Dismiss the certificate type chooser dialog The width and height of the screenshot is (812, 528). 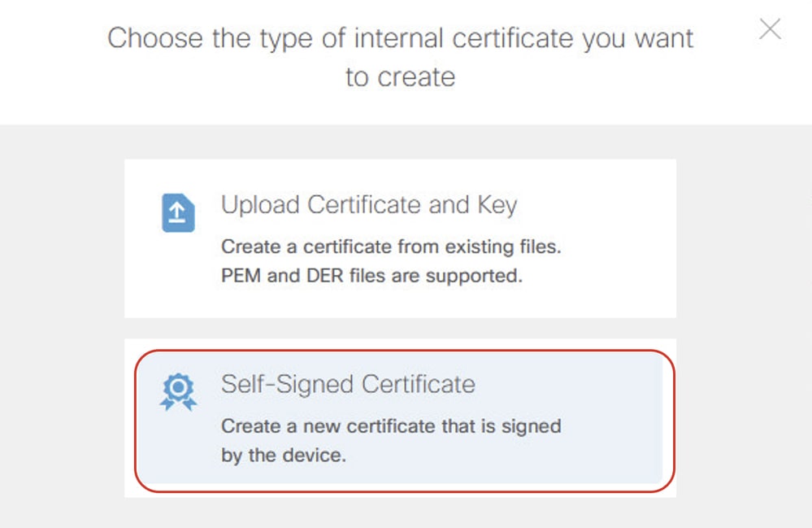770,29
